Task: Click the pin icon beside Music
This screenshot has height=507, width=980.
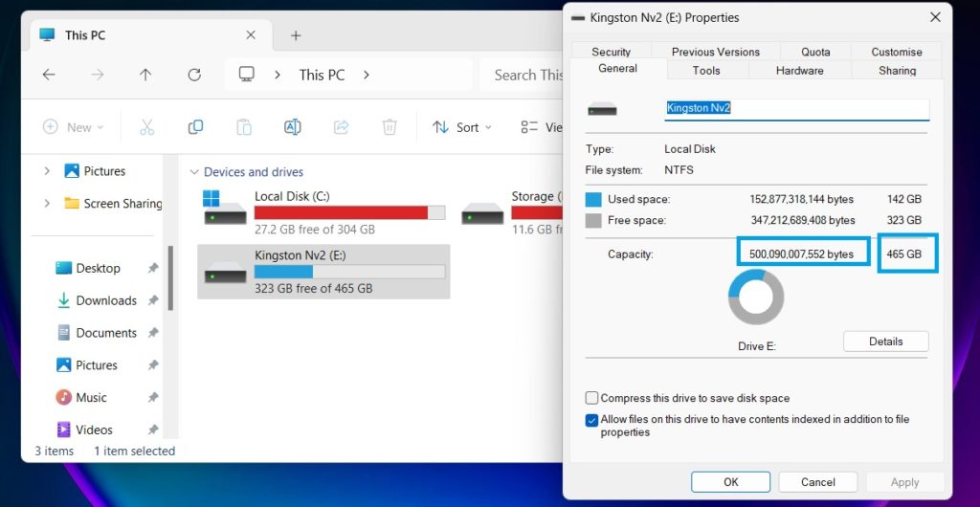Action: [152, 398]
